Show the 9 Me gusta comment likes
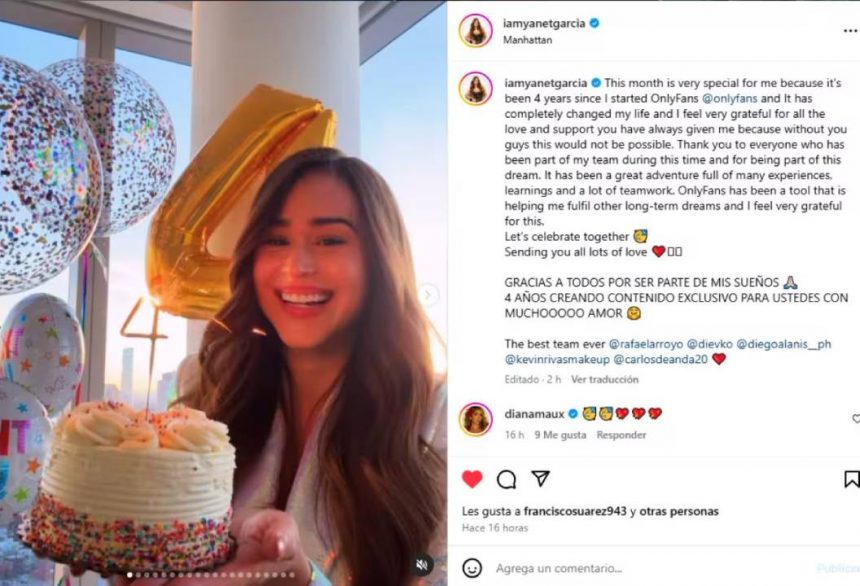 560,435
